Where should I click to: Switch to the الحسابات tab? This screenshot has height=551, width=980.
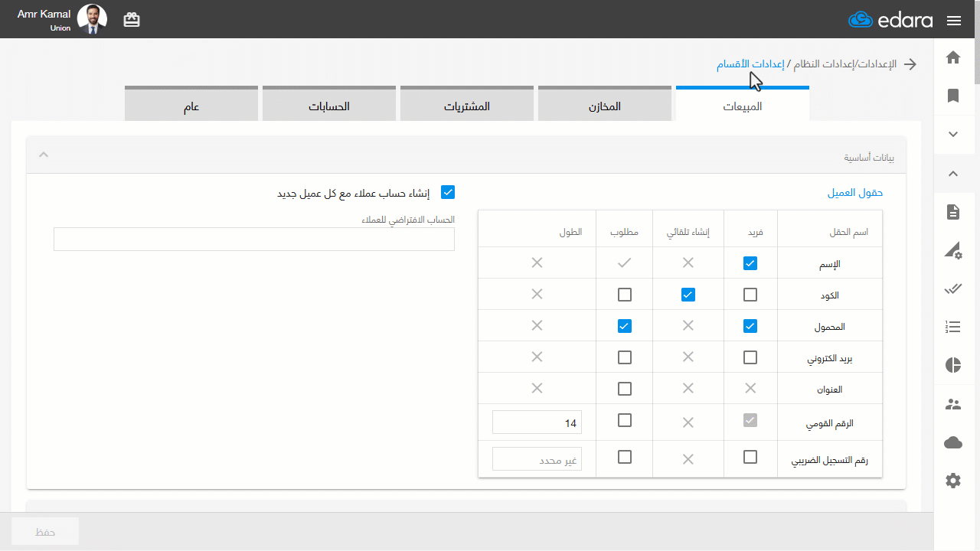coord(329,104)
